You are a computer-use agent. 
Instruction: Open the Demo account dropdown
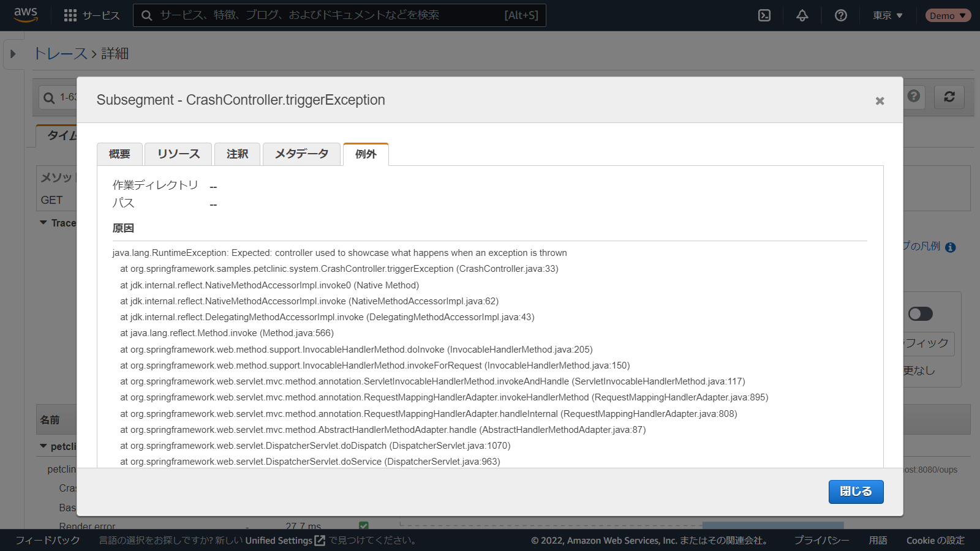click(x=948, y=15)
